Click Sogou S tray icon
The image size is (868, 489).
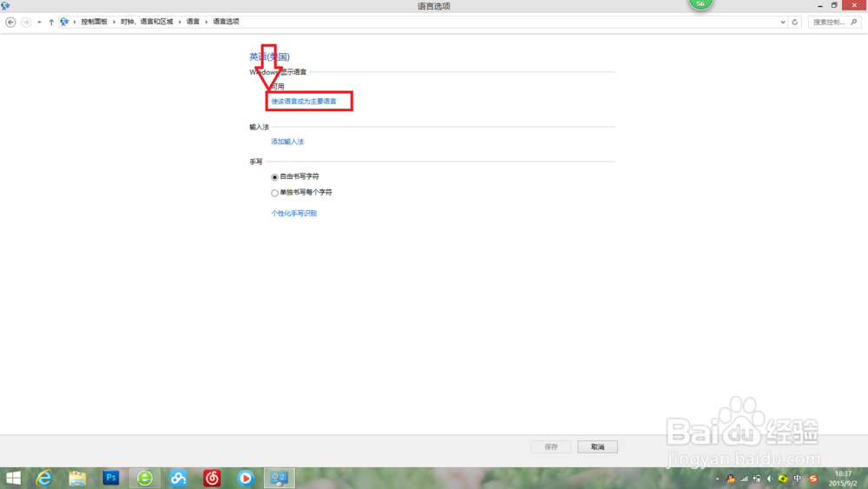click(812, 479)
